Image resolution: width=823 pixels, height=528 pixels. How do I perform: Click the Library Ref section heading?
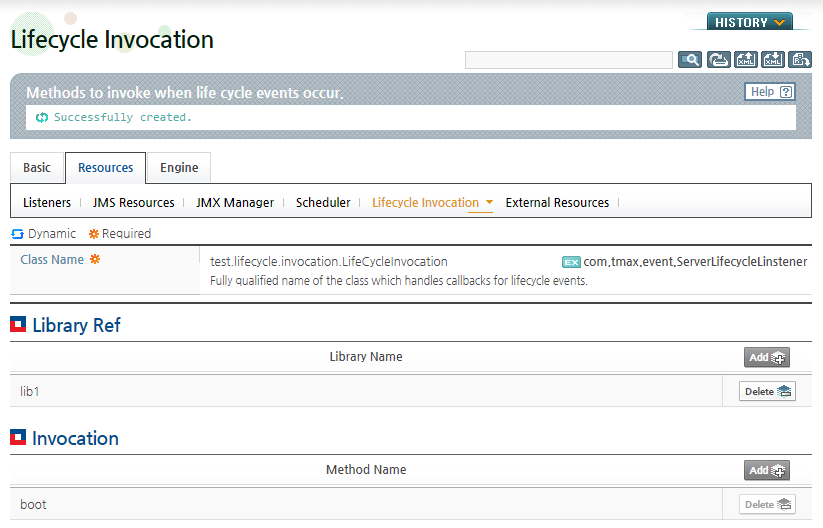77,325
